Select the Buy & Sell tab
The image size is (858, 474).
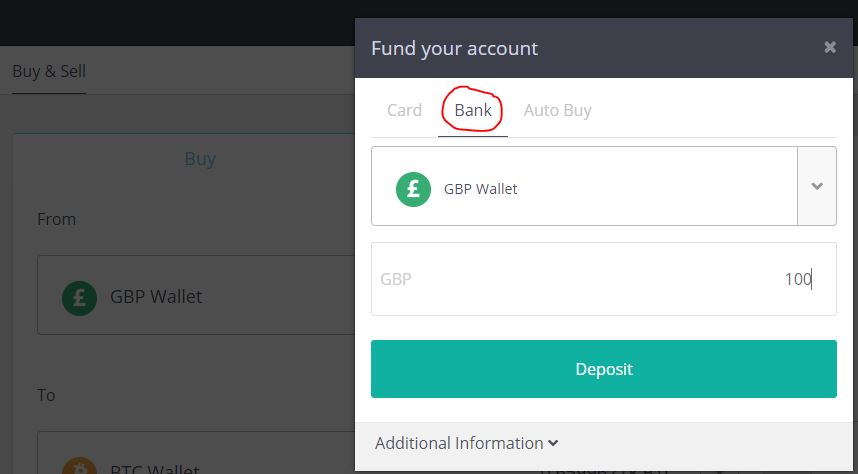(49, 71)
